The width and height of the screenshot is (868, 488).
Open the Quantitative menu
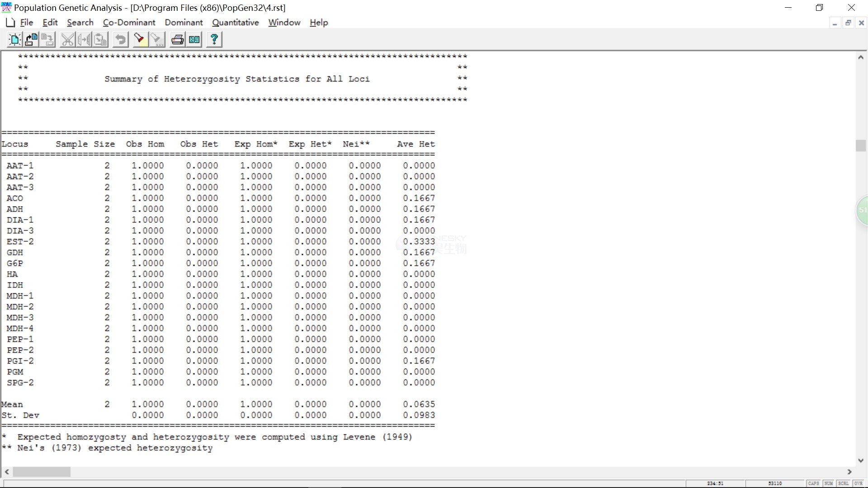point(236,23)
